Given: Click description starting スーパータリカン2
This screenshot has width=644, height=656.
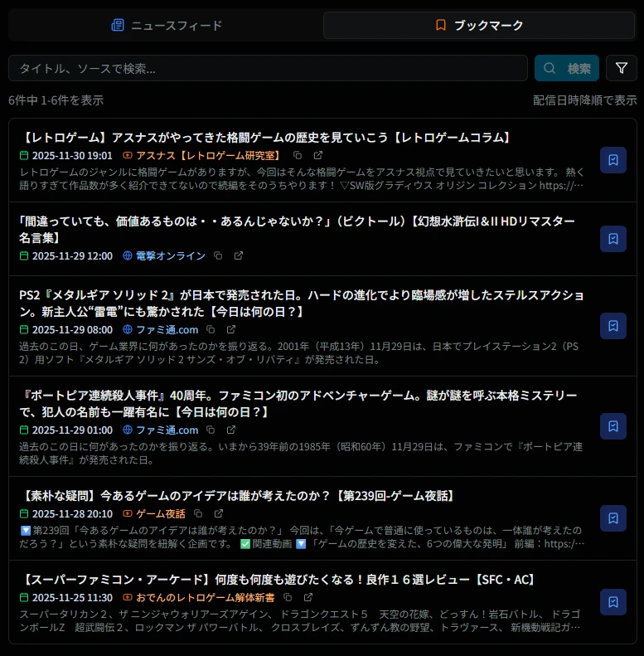Looking at the screenshot, I should tap(300, 621).
